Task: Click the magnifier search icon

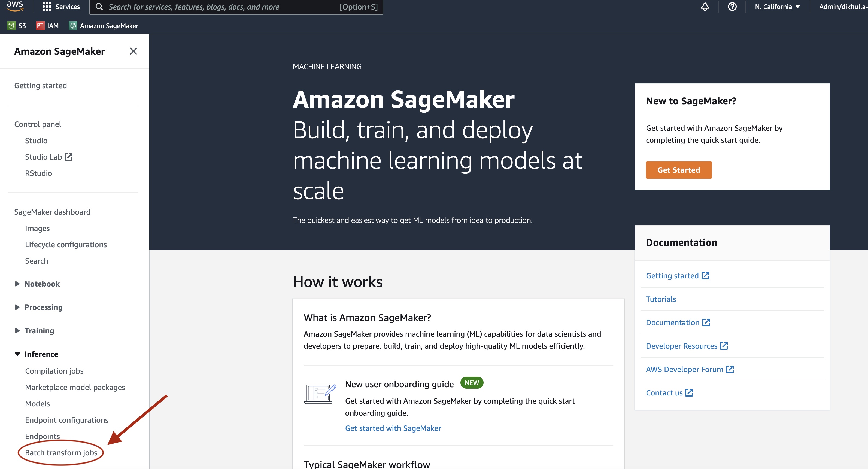Action: coord(99,7)
